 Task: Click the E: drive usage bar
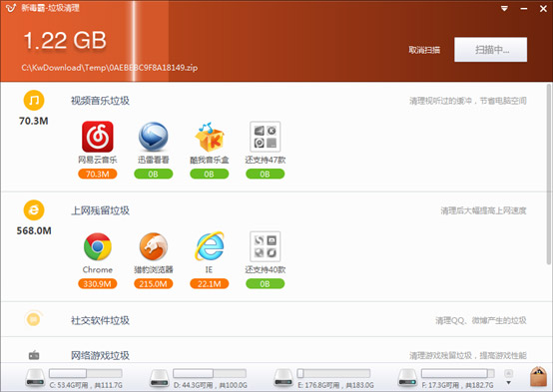point(333,373)
